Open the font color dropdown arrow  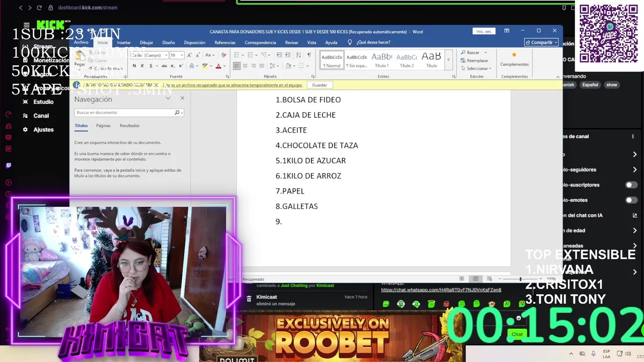pyautogui.click(x=225, y=66)
